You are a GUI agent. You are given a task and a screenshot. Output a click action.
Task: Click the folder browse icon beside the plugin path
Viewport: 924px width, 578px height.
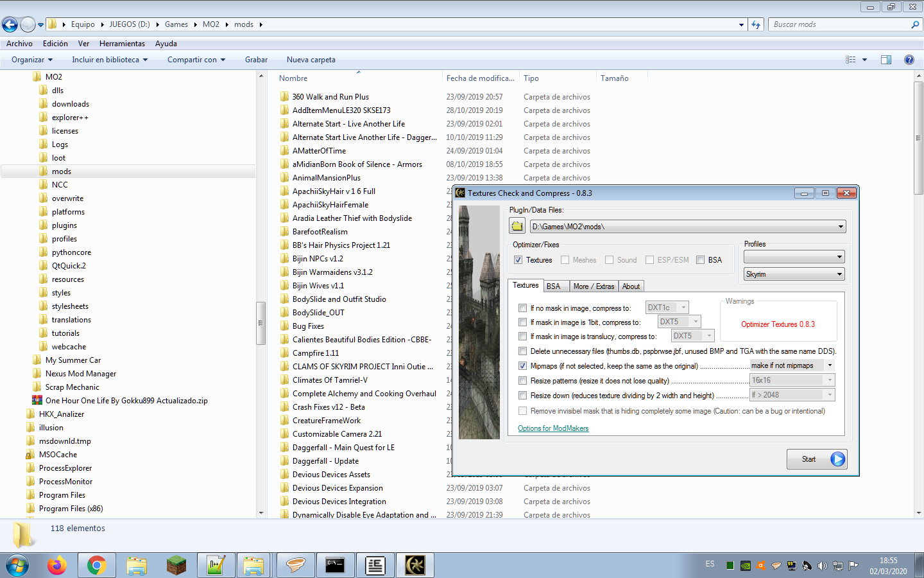(x=517, y=226)
